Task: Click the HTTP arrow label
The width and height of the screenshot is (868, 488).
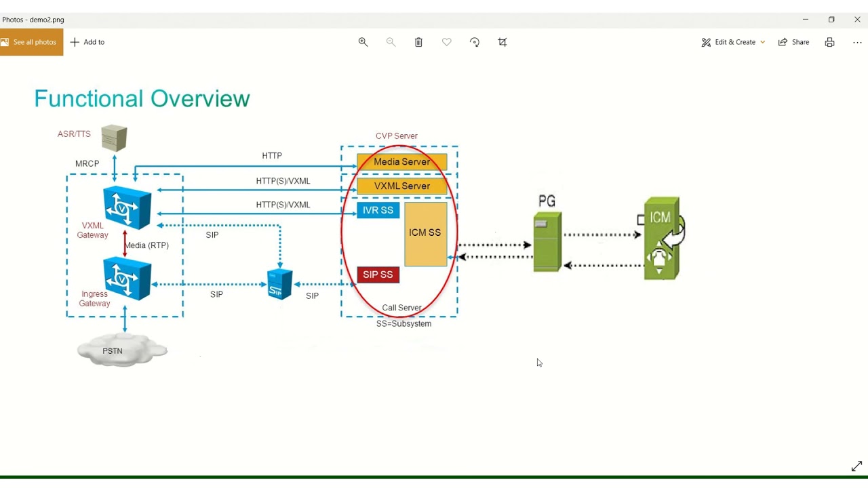Action: [x=272, y=156]
